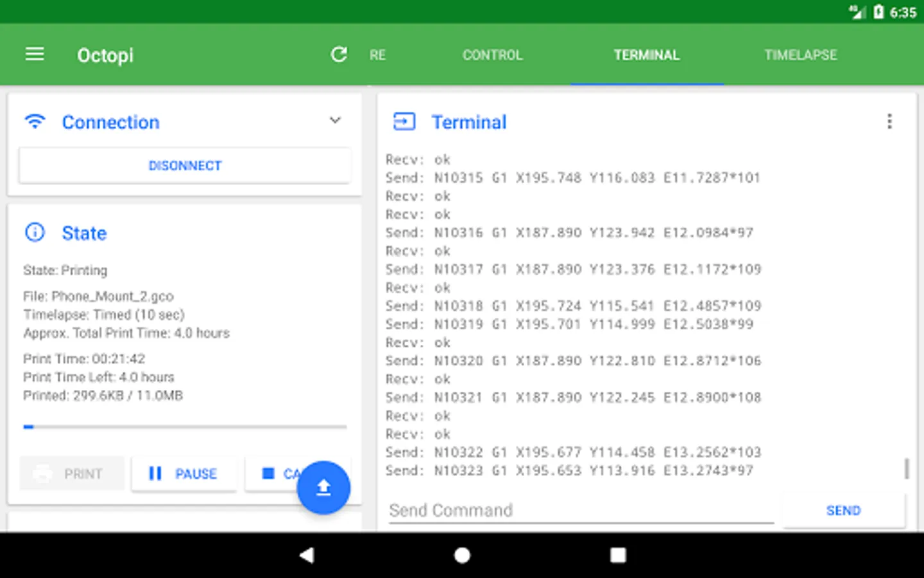Click the print progress bar

(x=185, y=426)
